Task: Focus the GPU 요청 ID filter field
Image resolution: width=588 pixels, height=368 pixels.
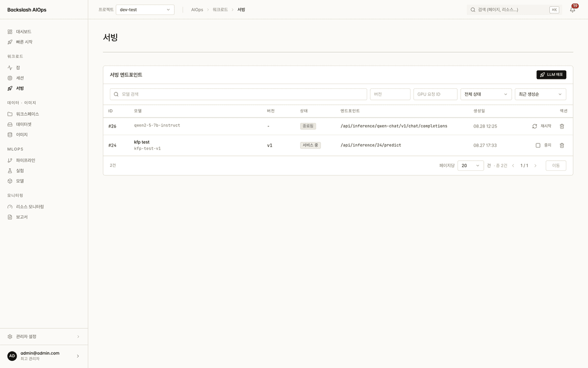Action: pos(435,94)
